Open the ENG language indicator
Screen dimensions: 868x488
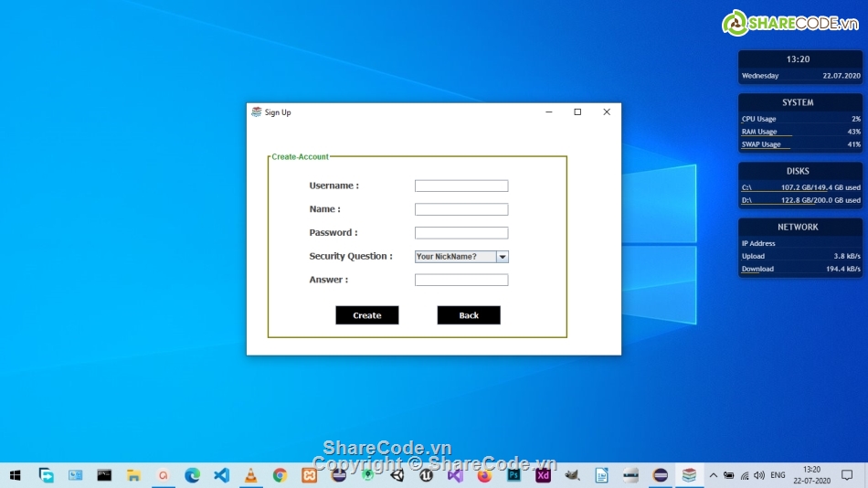(x=778, y=475)
